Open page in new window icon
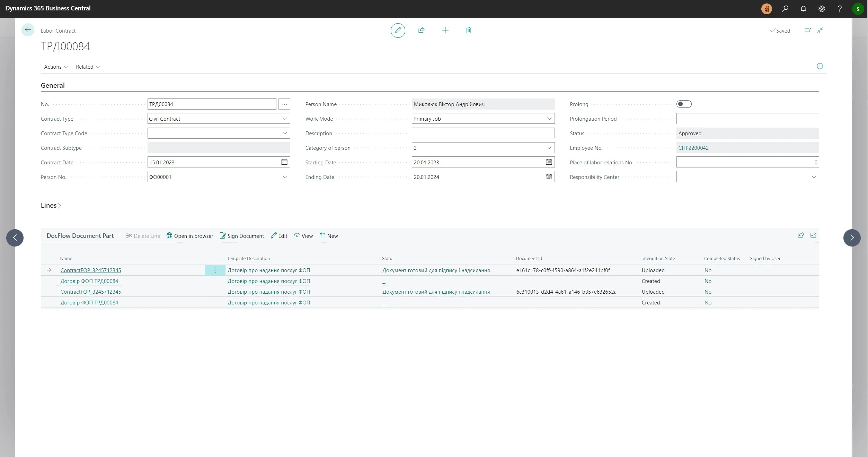The width and height of the screenshot is (868, 457). tap(807, 31)
